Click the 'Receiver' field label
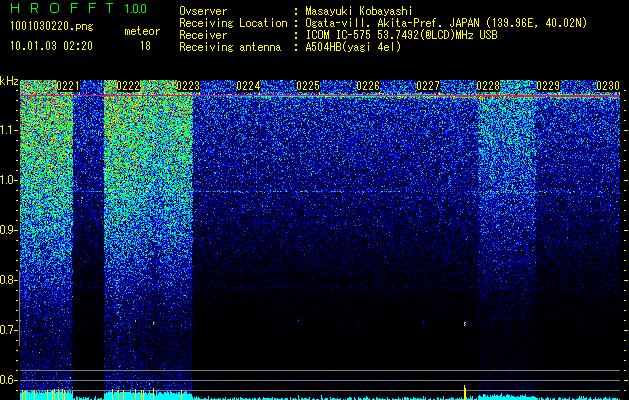This screenshot has height=400, width=629. (x=203, y=35)
